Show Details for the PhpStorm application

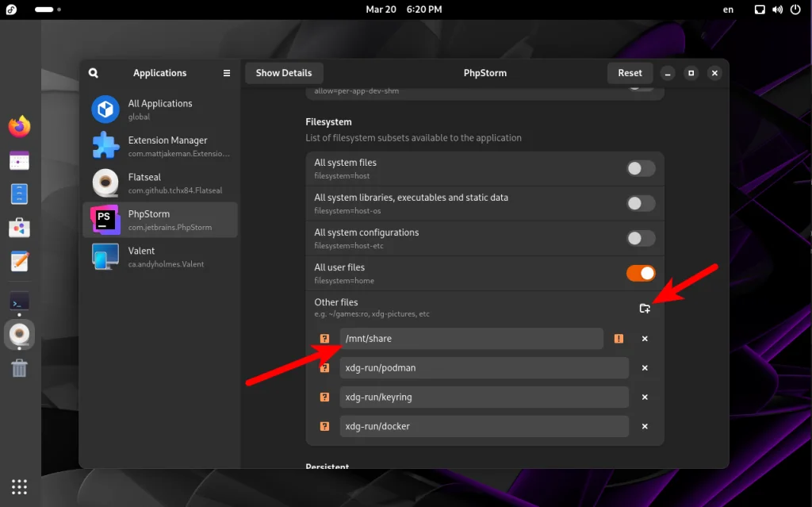click(283, 72)
